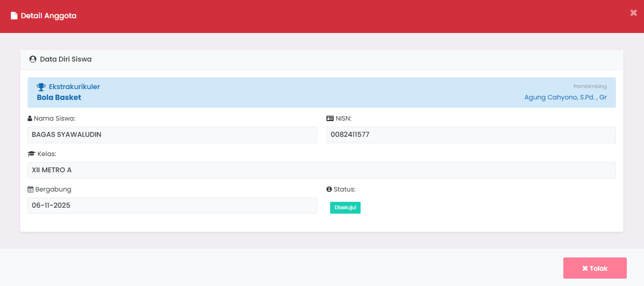Image resolution: width=644 pixels, height=286 pixels.
Task: Click the graduation cap icon beside Kelas
Action: point(31,154)
